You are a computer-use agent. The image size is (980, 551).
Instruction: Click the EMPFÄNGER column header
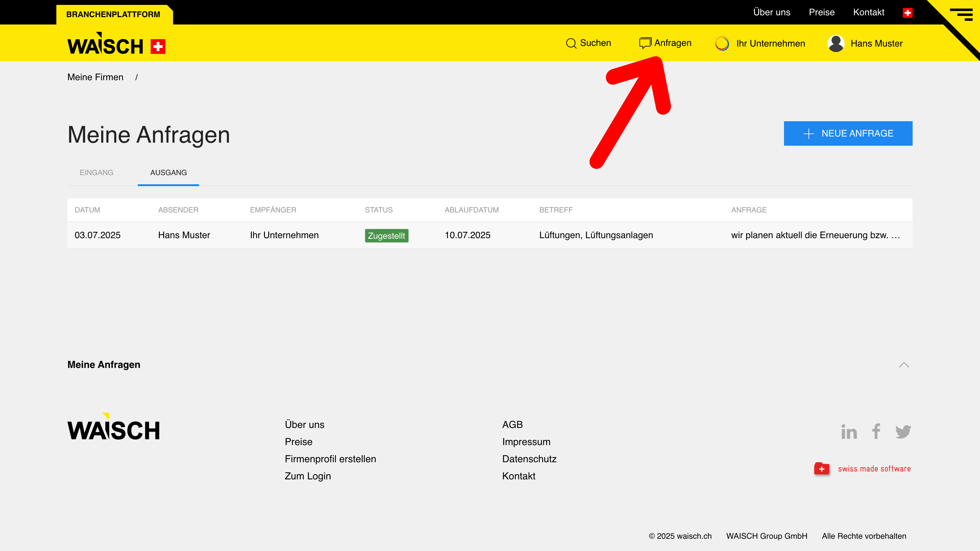click(273, 210)
